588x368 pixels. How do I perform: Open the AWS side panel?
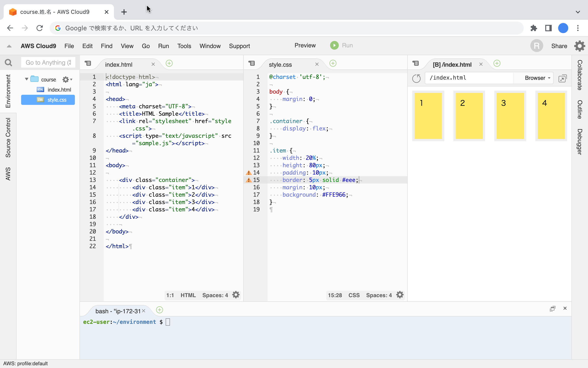(x=8, y=174)
